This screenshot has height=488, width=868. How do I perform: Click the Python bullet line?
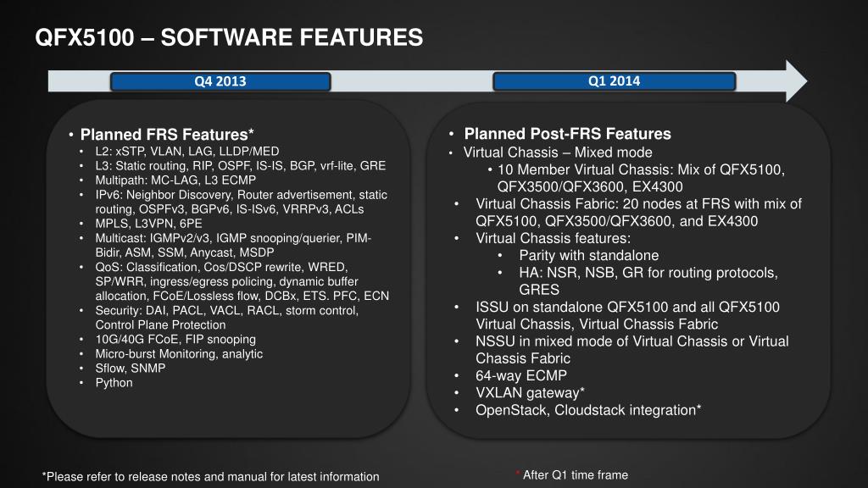114,383
